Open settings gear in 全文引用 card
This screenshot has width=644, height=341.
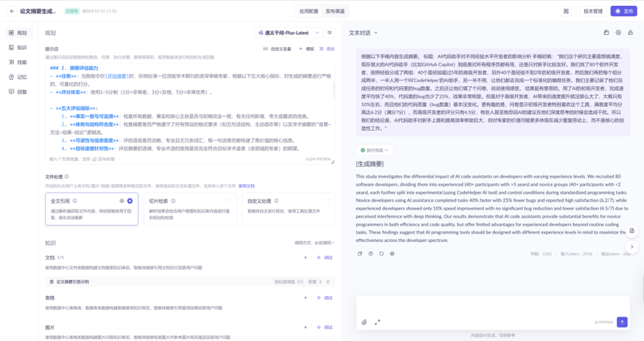122,201
